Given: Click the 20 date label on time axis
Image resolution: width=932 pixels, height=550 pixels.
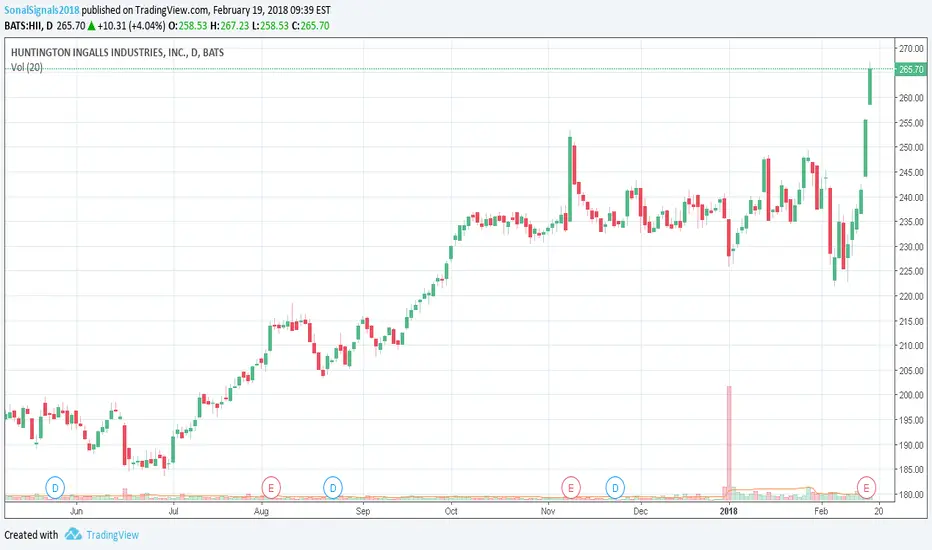Looking at the screenshot, I should pos(879,511).
